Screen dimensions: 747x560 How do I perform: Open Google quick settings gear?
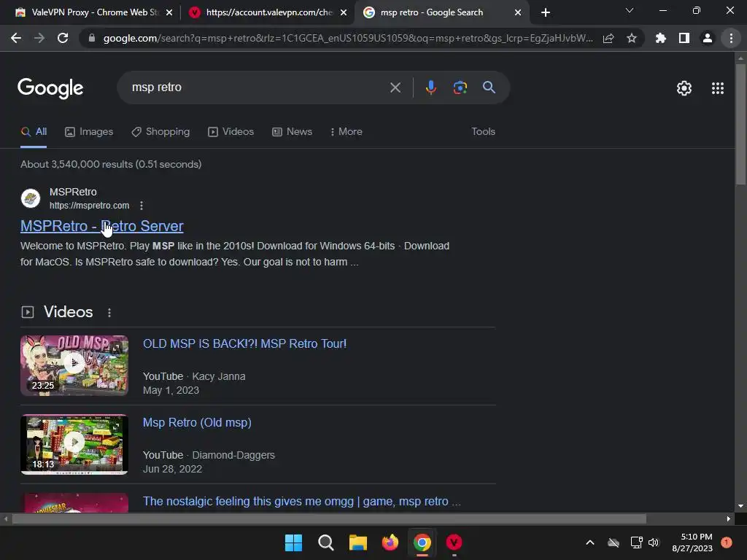tap(684, 88)
